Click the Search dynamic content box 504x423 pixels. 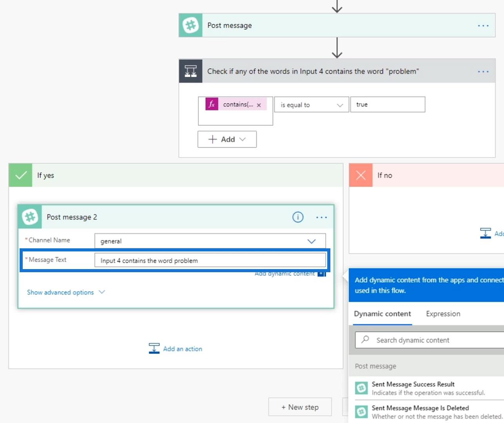click(x=430, y=340)
